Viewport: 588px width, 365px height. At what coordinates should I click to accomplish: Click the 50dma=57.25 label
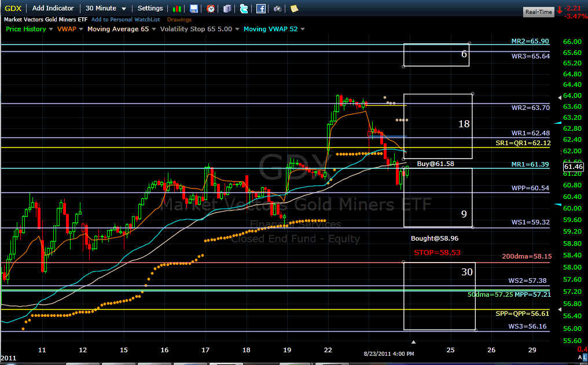(490, 294)
